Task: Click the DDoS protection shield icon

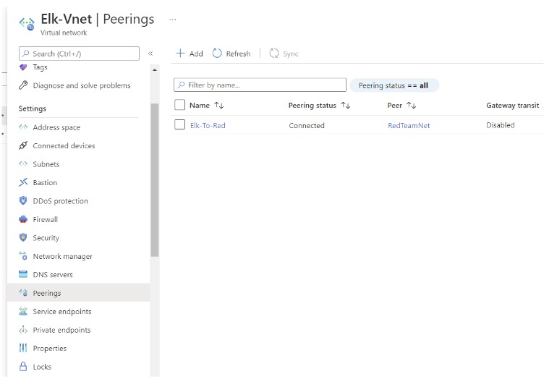Action: coord(23,201)
